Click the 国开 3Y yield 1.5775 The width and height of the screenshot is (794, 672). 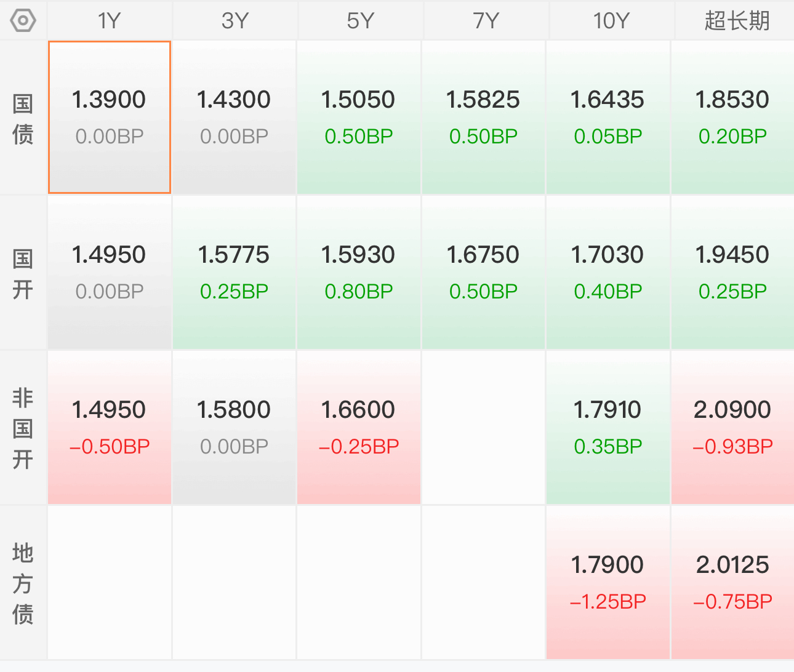tap(234, 255)
